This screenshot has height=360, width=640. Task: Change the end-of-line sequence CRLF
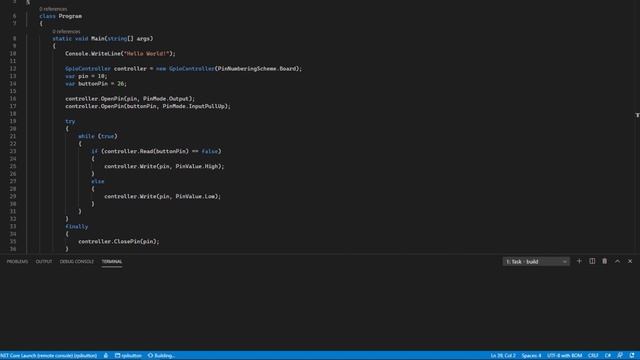[593, 356]
